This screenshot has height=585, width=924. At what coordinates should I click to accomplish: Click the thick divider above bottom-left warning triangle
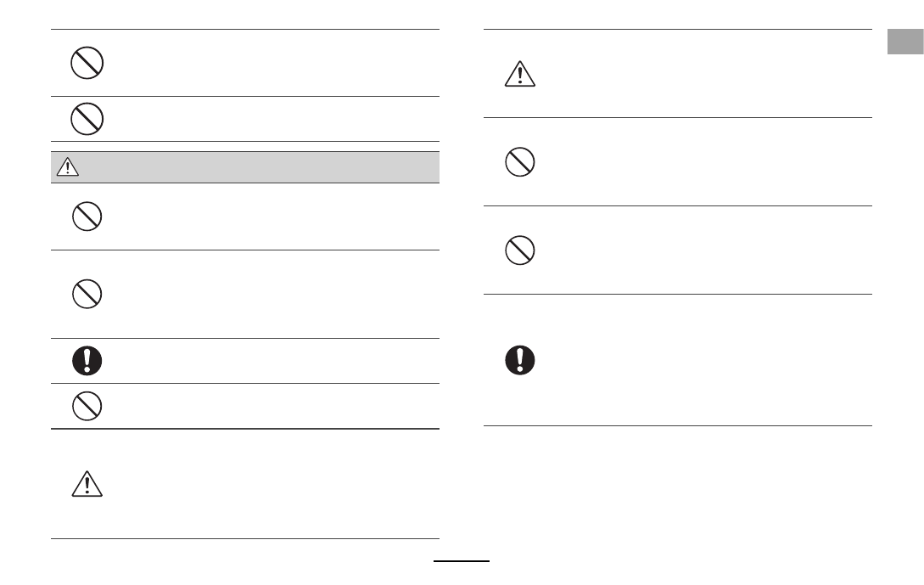click(245, 429)
